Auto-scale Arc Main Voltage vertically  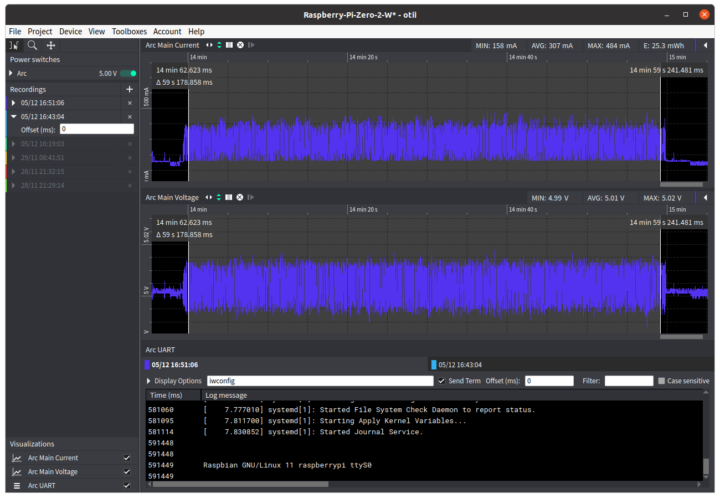coord(219,197)
